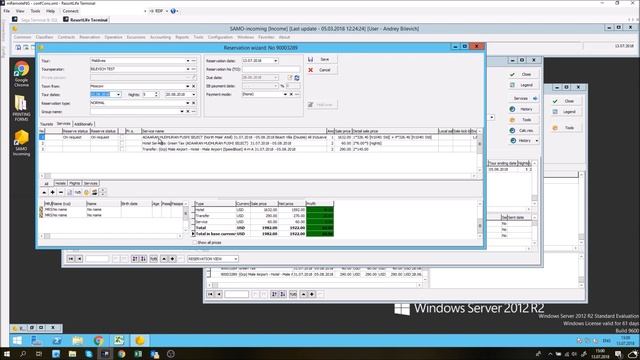Click the yellow face icon in tourist toolbar
640x360 pixels.
click(86, 192)
